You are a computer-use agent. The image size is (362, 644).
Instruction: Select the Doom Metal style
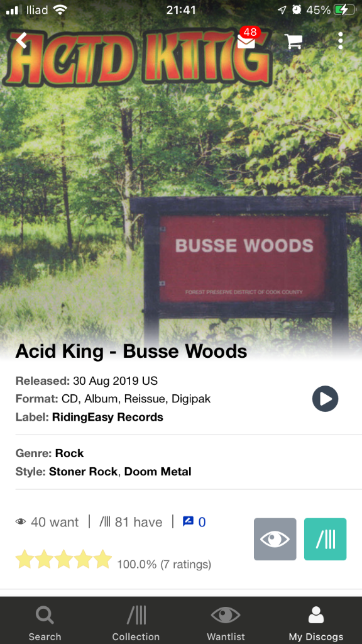158,472
